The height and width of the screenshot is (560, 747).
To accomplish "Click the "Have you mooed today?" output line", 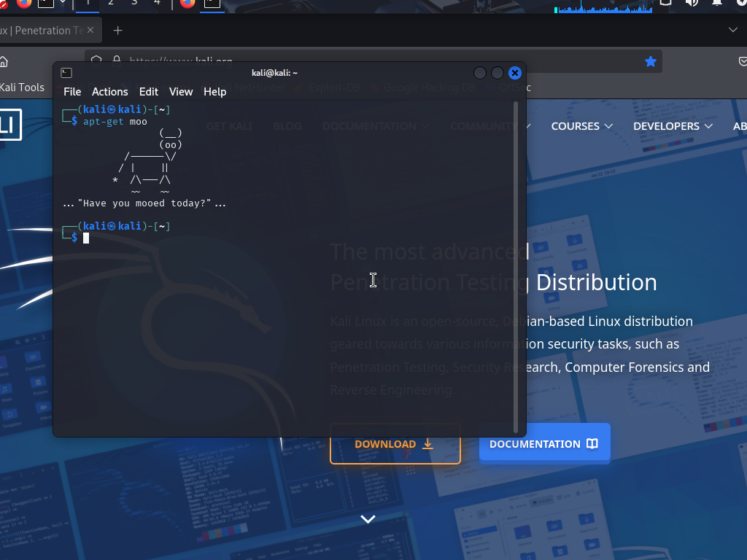I will 144,203.
